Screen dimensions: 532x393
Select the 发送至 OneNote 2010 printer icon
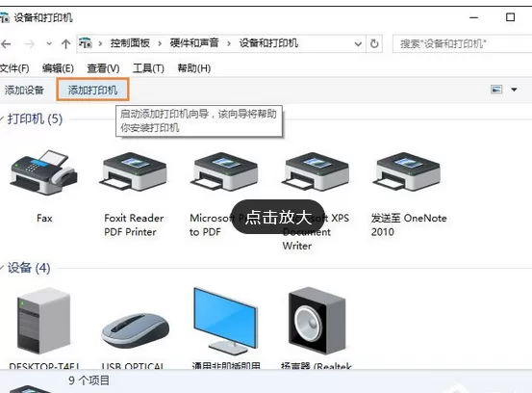[x=407, y=171]
